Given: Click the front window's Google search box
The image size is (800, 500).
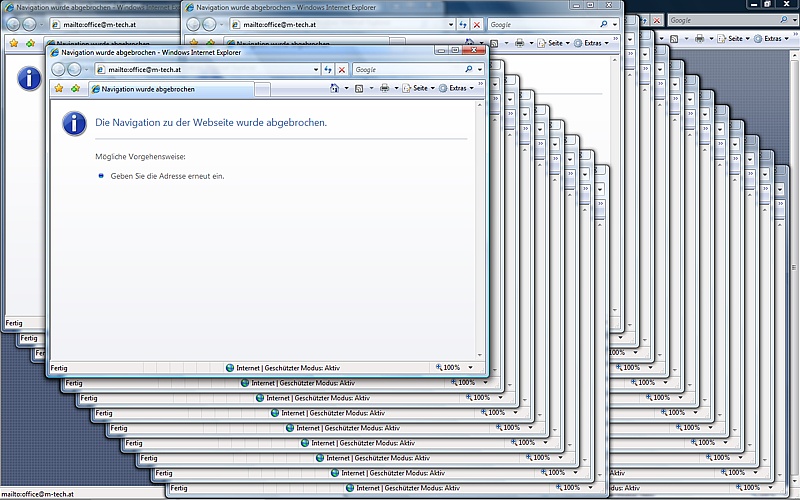Looking at the screenshot, I should click(408, 69).
